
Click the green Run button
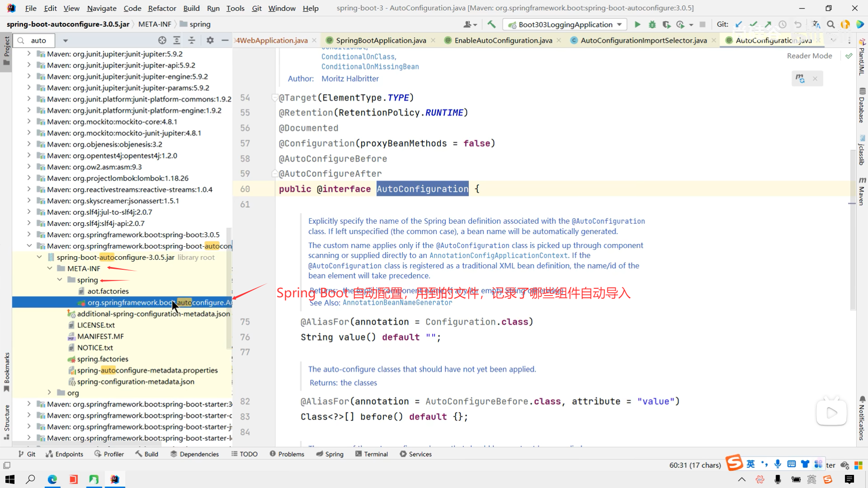click(637, 24)
